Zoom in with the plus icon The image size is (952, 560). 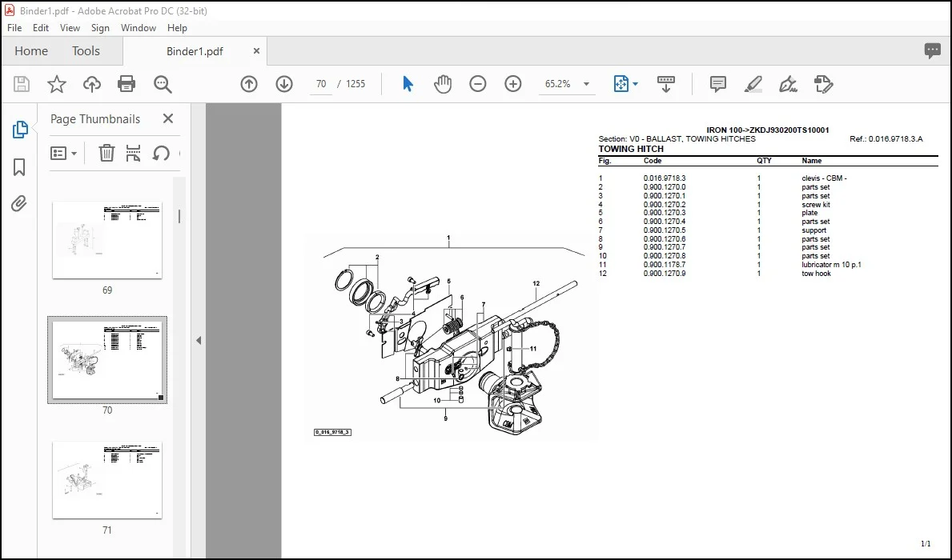[x=513, y=84]
